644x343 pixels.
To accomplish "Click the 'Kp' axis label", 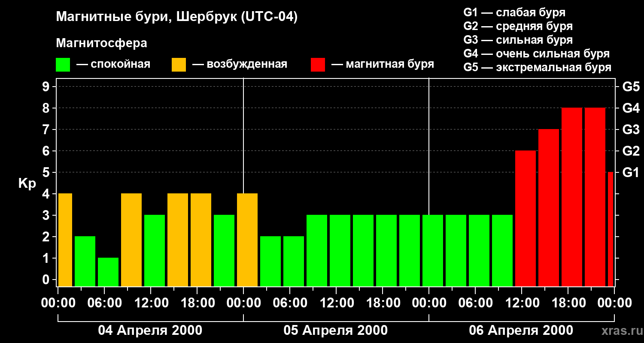I will (27, 184).
